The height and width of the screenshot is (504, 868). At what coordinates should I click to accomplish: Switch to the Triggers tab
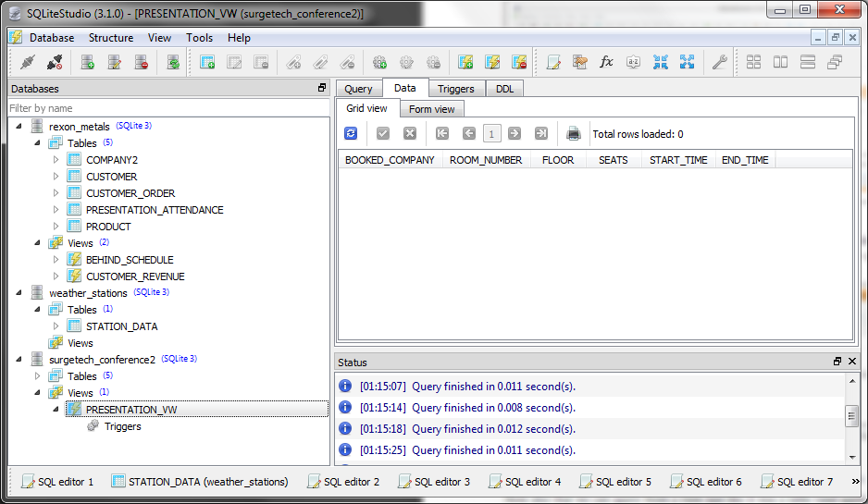(x=455, y=89)
